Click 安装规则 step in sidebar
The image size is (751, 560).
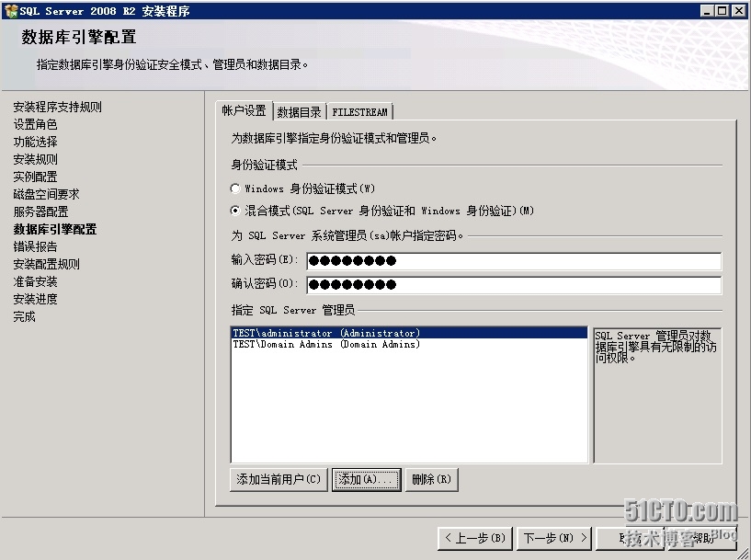(36, 159)
